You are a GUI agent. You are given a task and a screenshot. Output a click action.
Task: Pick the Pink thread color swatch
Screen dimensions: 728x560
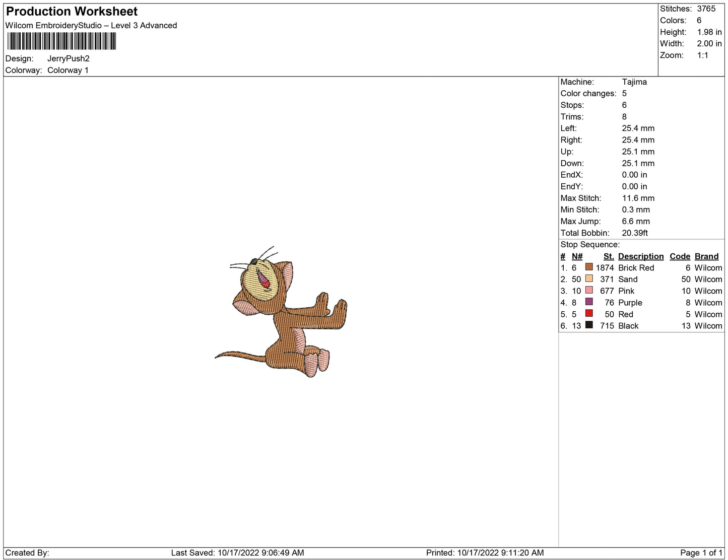(x=589, y=290)
